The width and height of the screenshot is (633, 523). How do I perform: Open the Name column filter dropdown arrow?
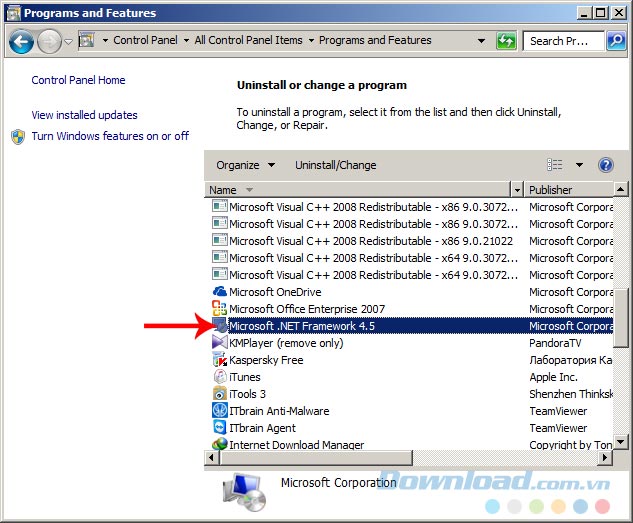[517, 190]
